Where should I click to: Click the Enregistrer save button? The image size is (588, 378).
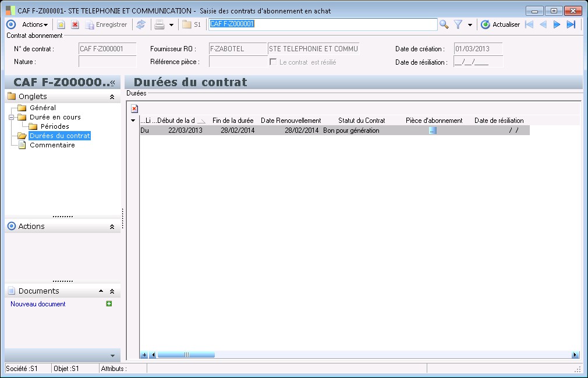pyautogui.click(x=106, y=24)
